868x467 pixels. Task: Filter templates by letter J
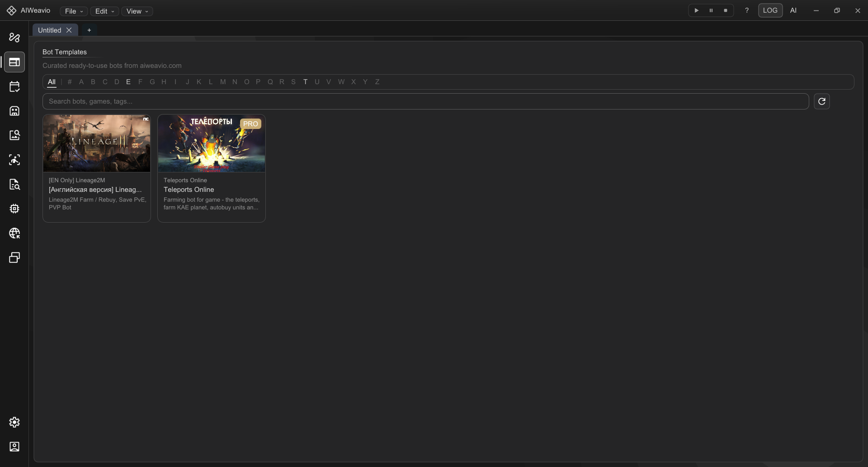click(187, 82)
